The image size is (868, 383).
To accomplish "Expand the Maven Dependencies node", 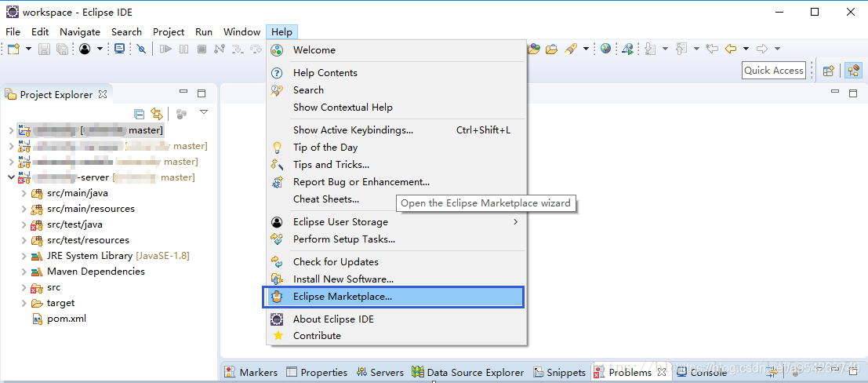I will click(24, 272).
